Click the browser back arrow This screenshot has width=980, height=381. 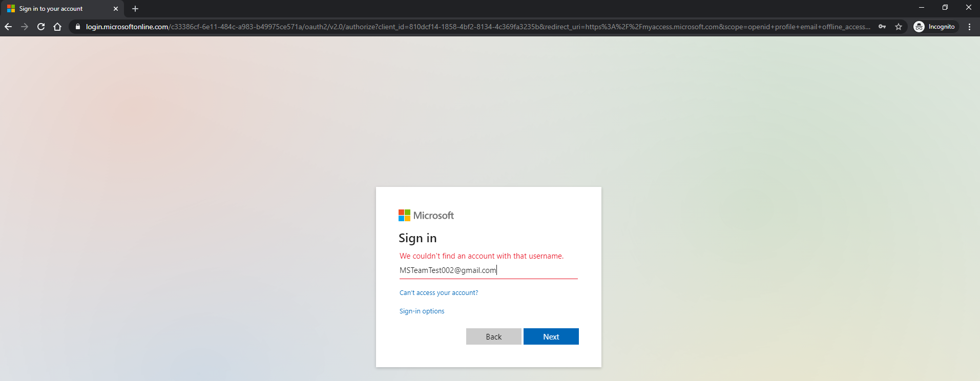click(x=8, y=27)
